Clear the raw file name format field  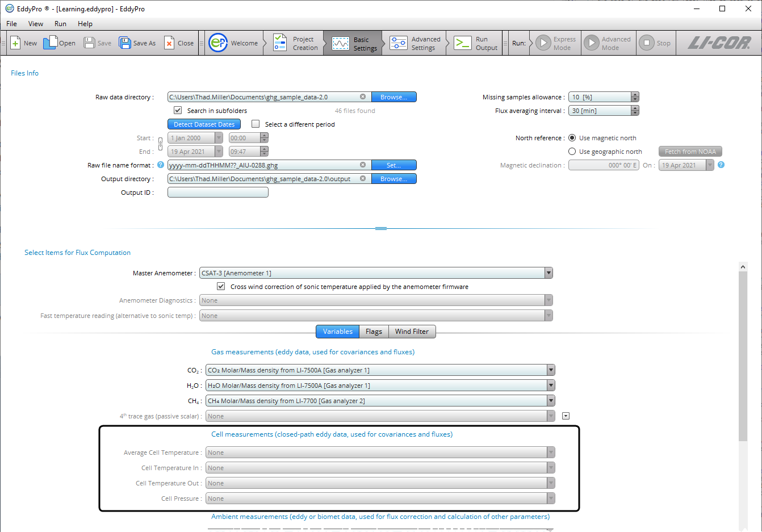pyautogui.click(x=363, y=165)
